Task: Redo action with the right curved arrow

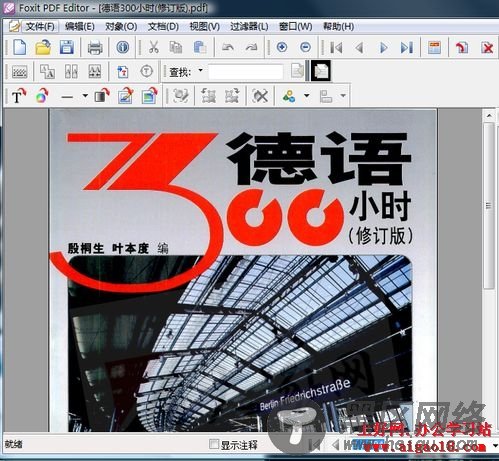Action: click(252, 47)
